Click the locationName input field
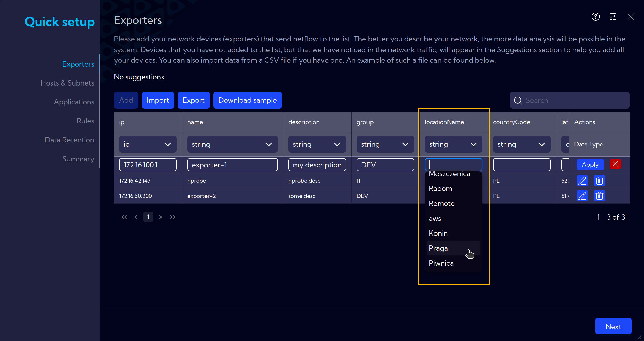 click(453, 165)
